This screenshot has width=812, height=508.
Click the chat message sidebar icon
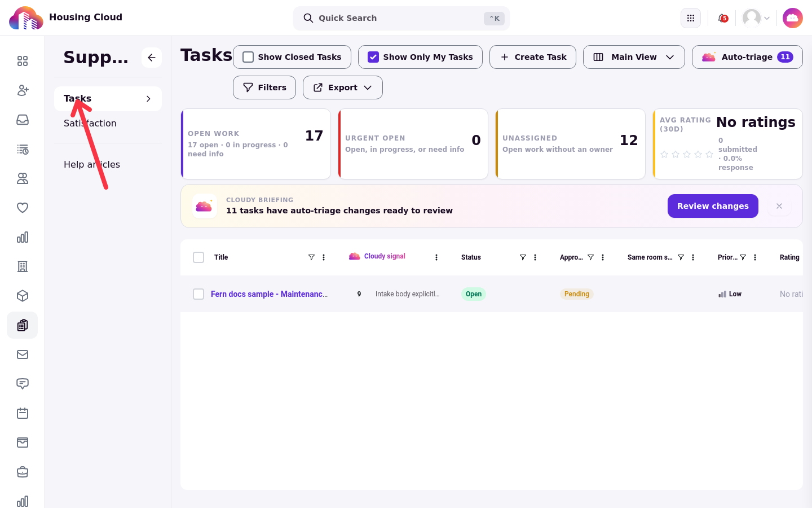point(23,384)
